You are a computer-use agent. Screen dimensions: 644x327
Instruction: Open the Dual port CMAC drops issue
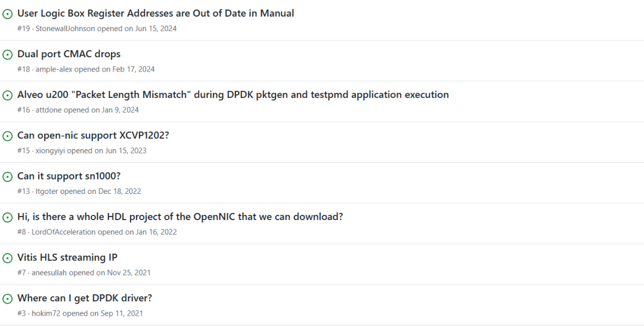point(69,54)
